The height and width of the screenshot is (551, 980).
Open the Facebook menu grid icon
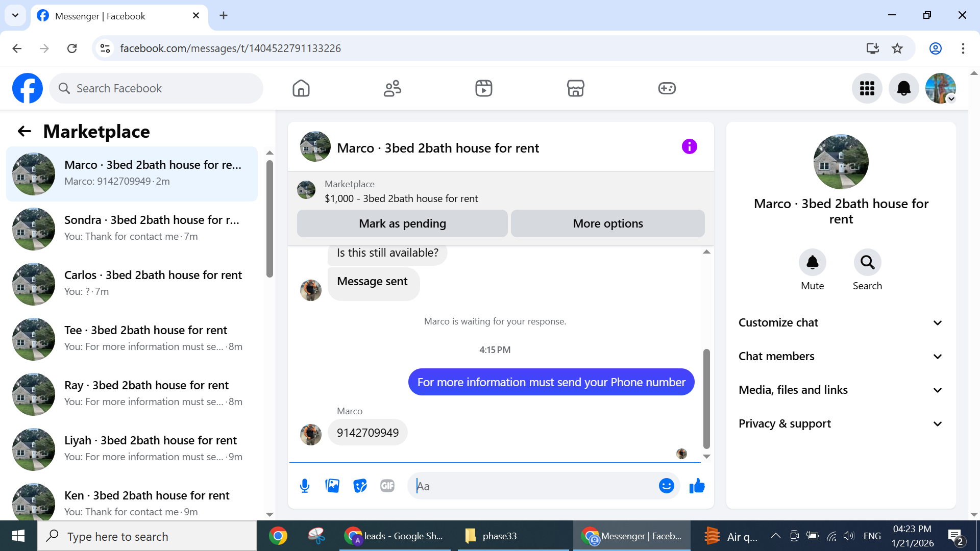(867, 88)
